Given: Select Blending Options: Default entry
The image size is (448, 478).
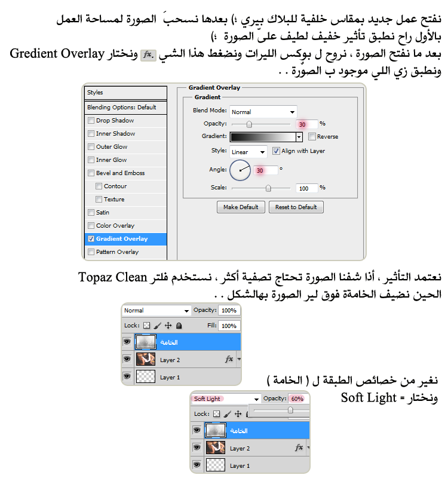Looking at the screenshot, I should 125,108.
